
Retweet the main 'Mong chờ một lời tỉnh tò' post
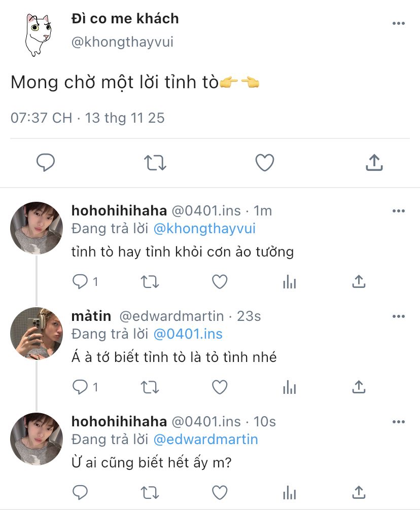pyautogui.click(x=154, y=163)
